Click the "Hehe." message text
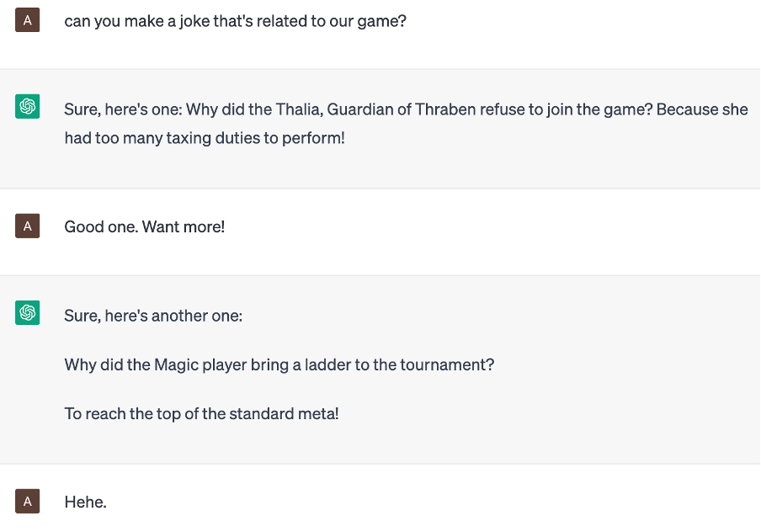761x532 pixels. pos(86,503)
